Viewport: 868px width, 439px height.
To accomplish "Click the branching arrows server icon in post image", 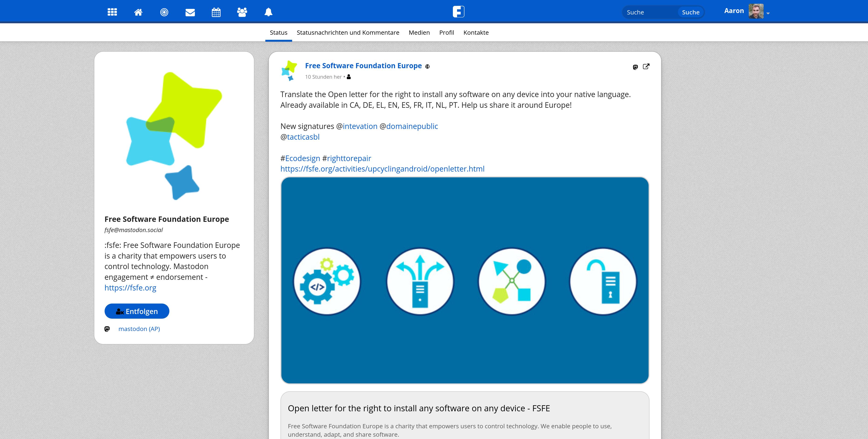I will (x=420, y=281).
